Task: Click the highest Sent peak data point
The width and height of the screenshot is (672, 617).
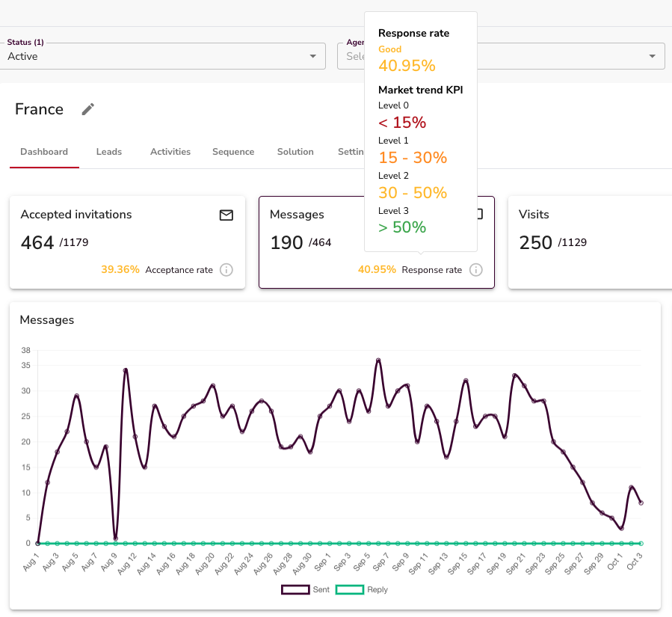Action: point(378,360)
